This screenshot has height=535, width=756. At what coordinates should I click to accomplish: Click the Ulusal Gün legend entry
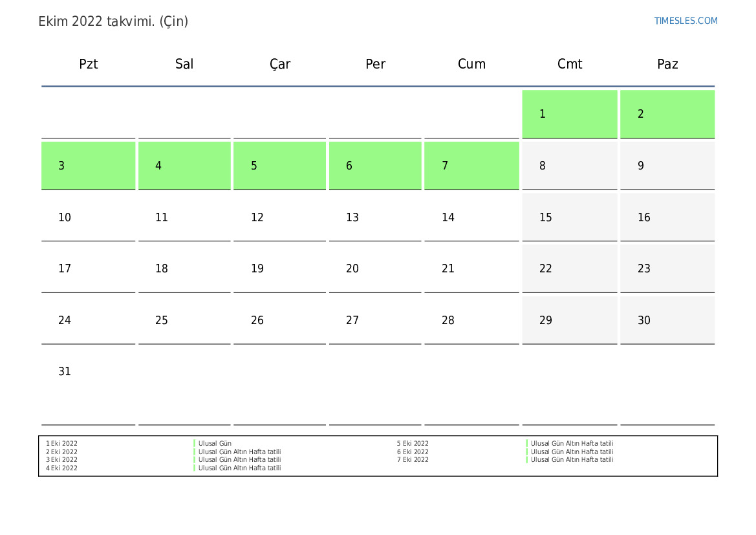215,444
